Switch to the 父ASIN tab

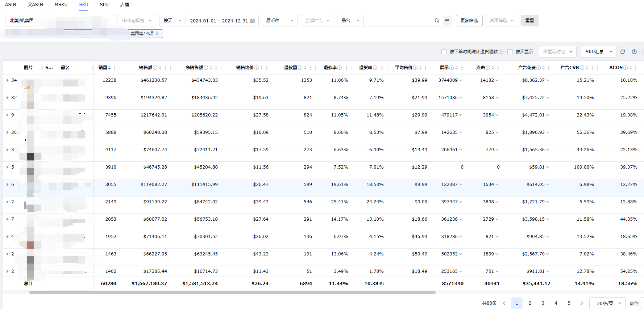pyautogui.click(x=35, y=5)
